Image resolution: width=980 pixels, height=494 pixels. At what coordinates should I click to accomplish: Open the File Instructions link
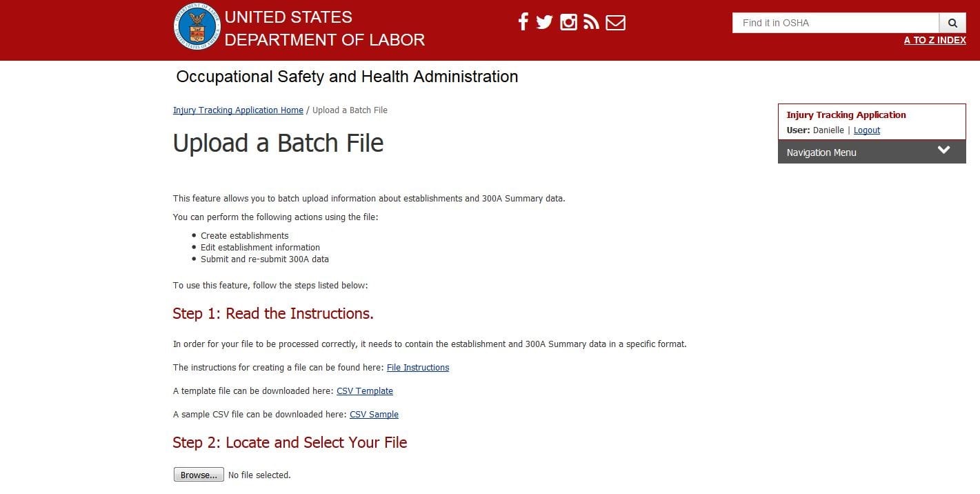click(x=418, y=368)
